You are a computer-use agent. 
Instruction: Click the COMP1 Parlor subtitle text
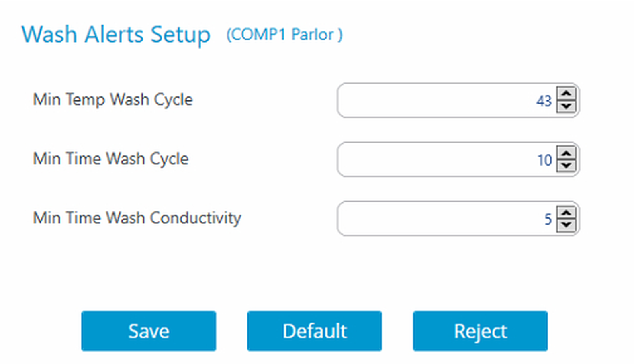pyautogui.click(x=284, y=35)
